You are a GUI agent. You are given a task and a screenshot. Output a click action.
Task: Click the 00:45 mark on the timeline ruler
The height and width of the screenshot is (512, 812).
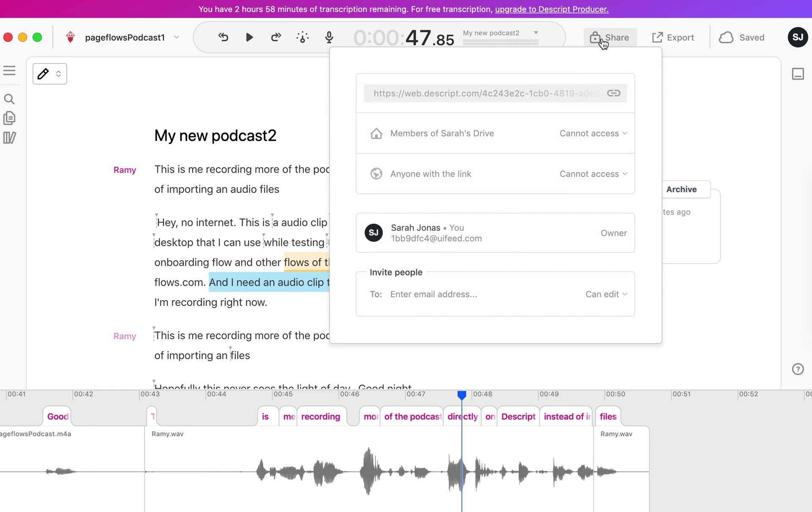pyautogui.click(x=283, y=394)
